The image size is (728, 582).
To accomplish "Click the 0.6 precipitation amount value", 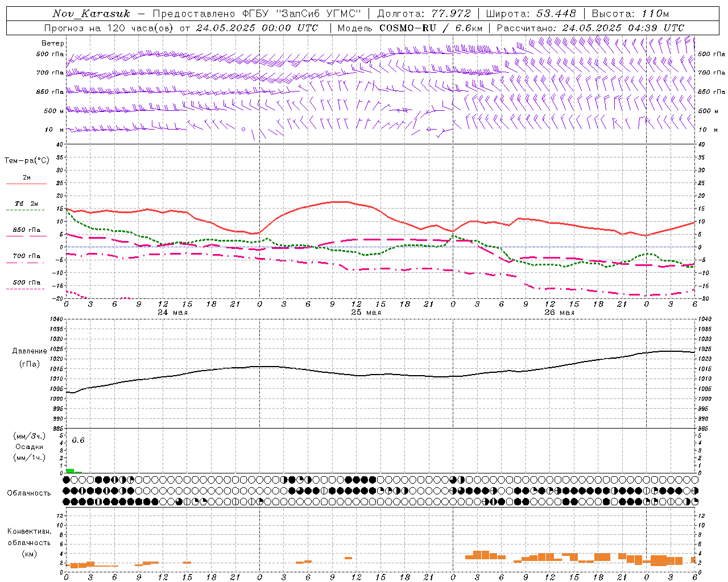I will point(78,440).
